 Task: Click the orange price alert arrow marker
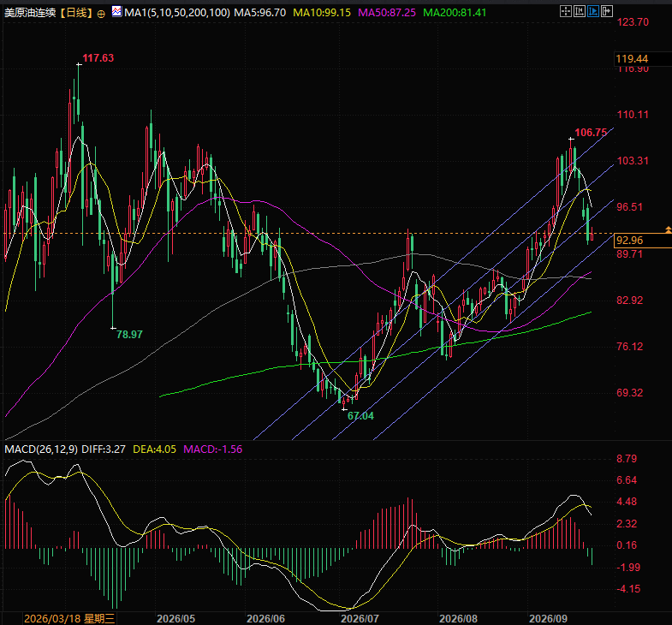(668, 230)
